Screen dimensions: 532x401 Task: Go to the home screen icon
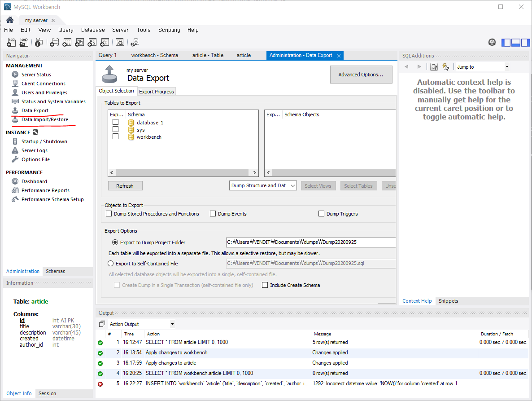pos(10,20)
